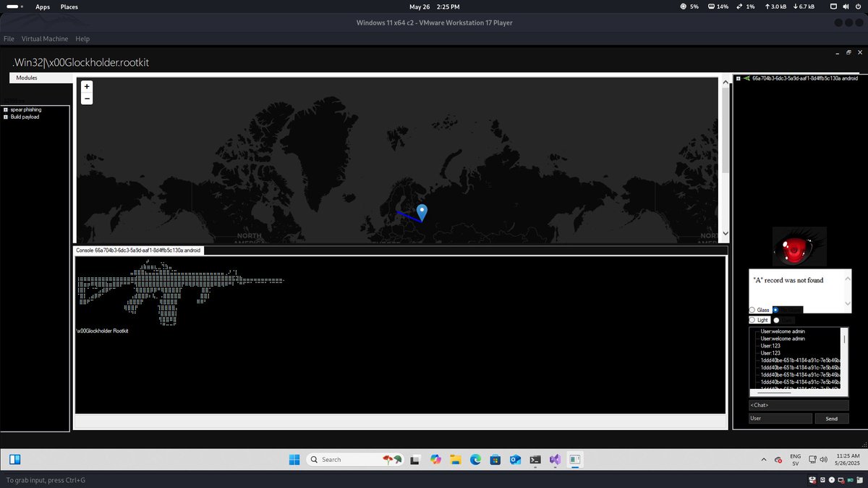
Task: Check the box beside the android agent header
Action: coord(737,77)
